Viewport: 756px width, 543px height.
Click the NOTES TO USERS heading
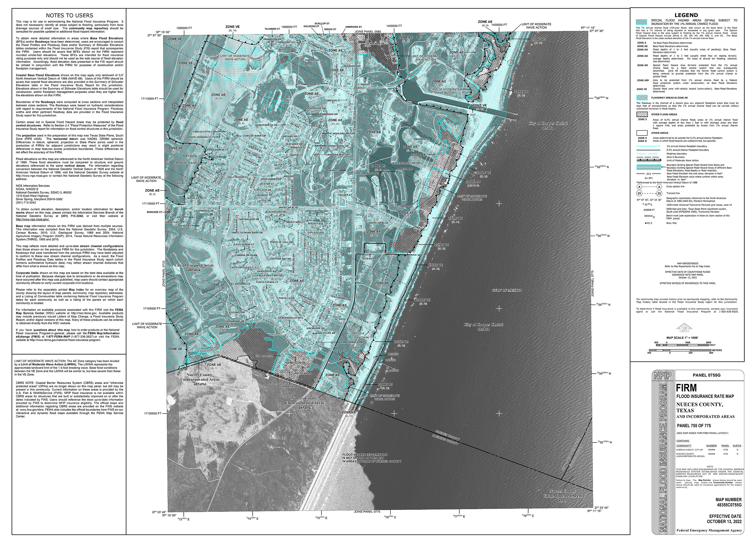pyautogui.click(x=69, y=15)
